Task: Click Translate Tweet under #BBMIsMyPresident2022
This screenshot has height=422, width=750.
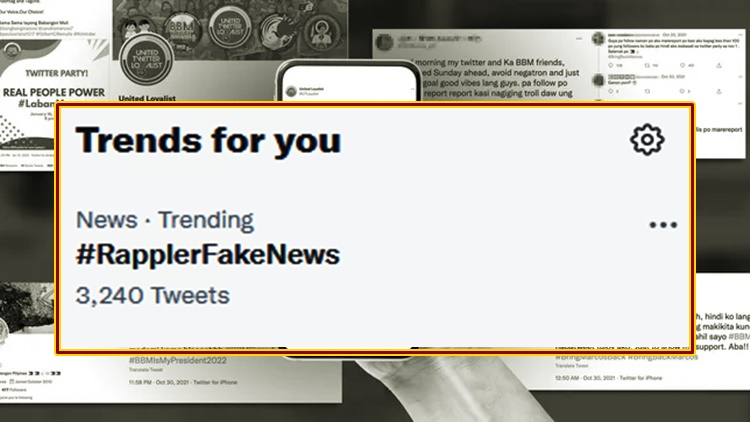Action: pyautogui.click(x=148, y=370)
